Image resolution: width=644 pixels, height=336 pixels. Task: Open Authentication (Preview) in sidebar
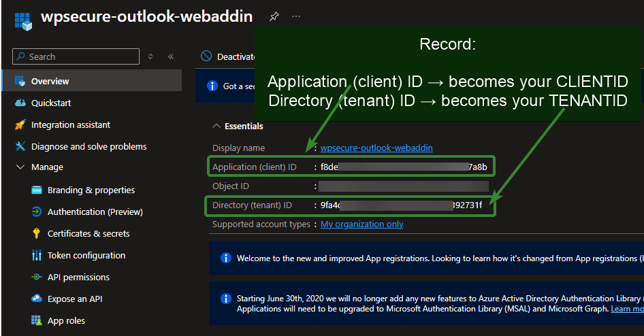(95, 212)
